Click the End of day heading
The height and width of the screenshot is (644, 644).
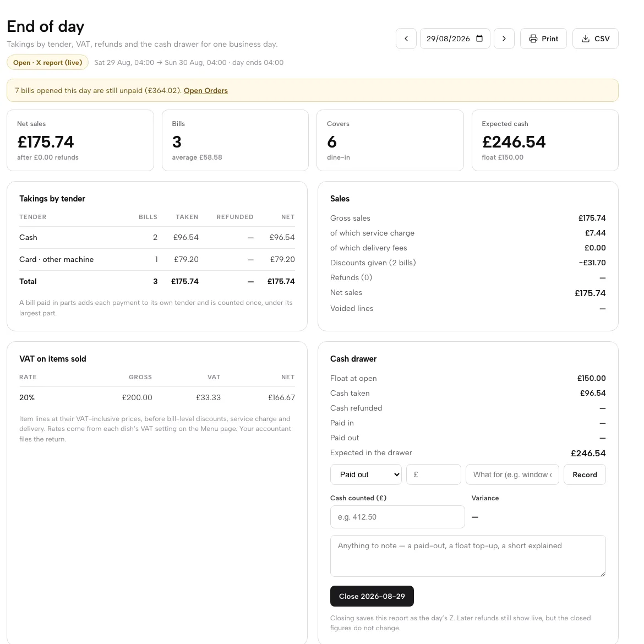pyautogui.click(x=46, y=27)
